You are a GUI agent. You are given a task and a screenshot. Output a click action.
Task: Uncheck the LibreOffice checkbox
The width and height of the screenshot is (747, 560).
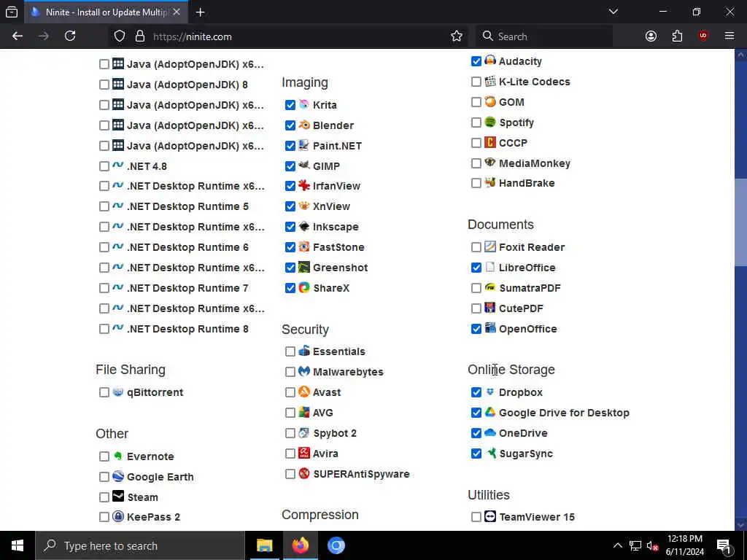point(476,268)
